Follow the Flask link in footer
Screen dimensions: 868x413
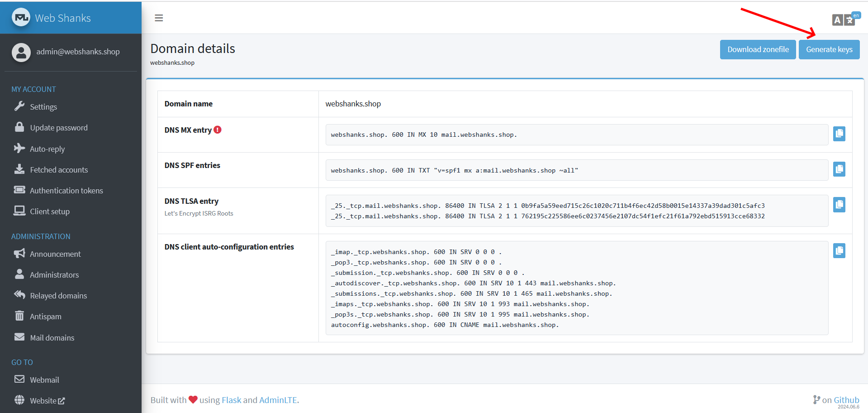tap(231, 400)
